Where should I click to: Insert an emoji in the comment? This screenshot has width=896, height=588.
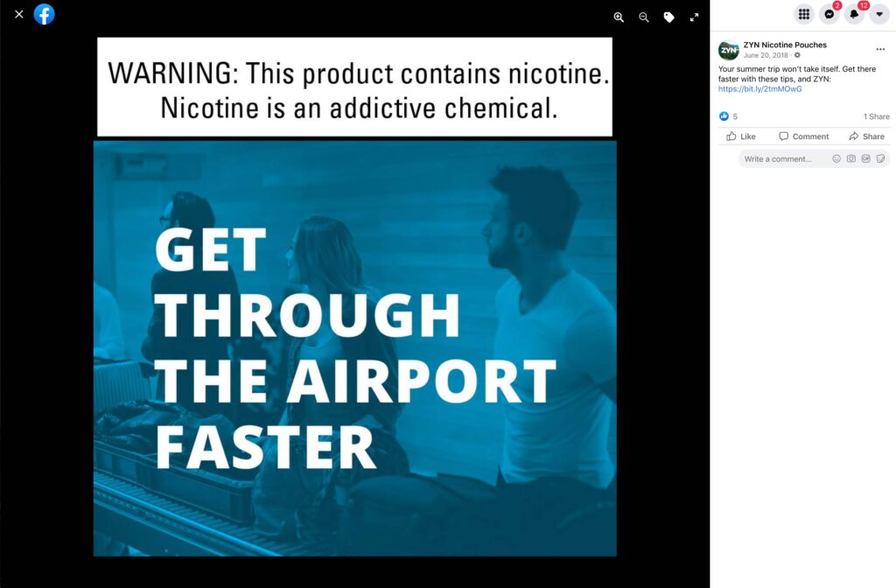836,159
